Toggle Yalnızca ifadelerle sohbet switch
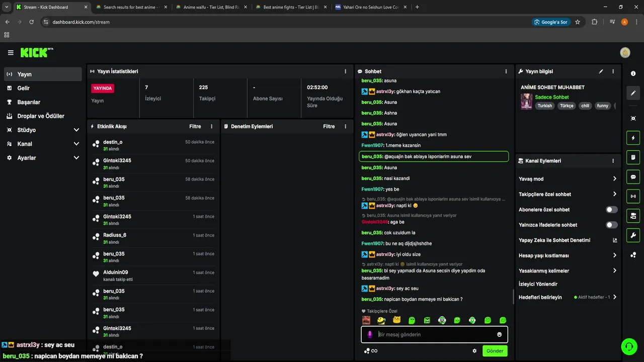Viewport: 644px width, 362px height. (x=611, y=225)
